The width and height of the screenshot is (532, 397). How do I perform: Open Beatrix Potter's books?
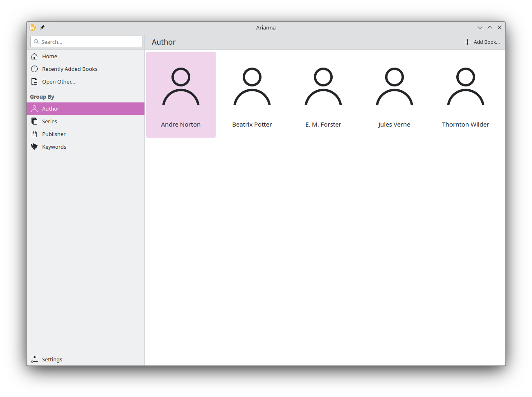click(x=252, y=95)
